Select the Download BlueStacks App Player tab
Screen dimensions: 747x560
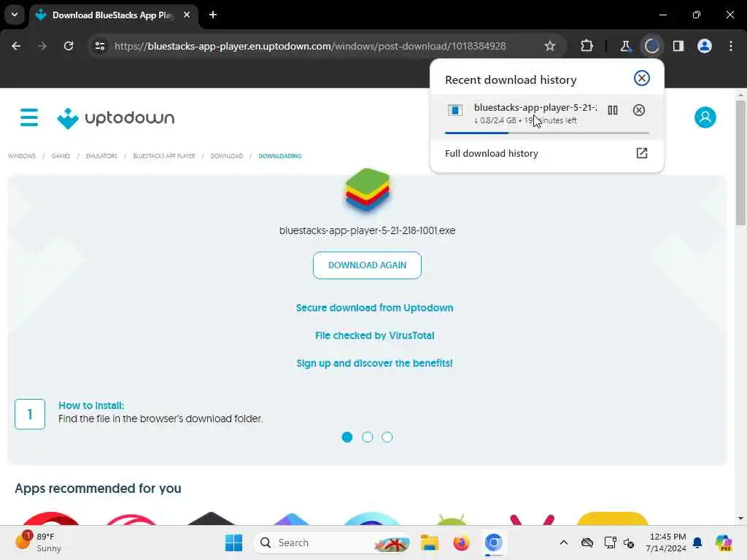113,15
